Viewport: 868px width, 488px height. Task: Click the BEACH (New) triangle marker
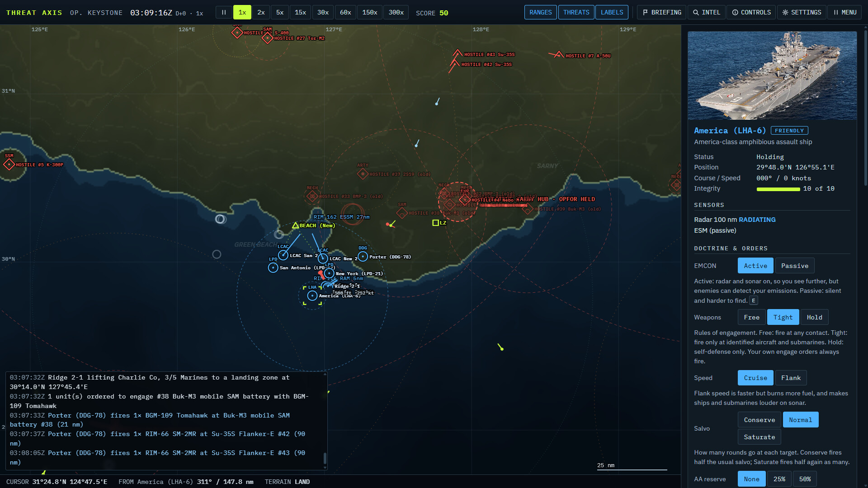click(x=295, y=225)
